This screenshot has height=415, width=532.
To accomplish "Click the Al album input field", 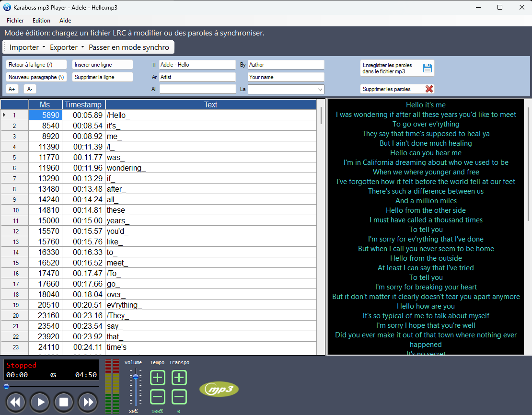I will pos(197,89).
